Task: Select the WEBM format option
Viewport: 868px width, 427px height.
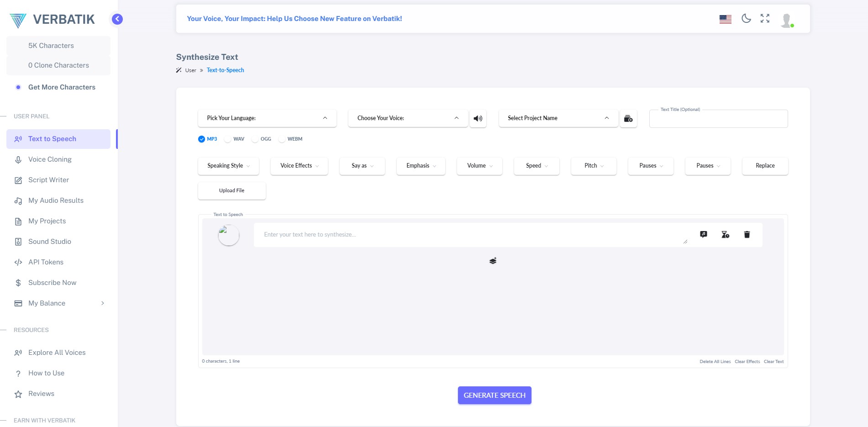Action: click(x=290, y=139)
